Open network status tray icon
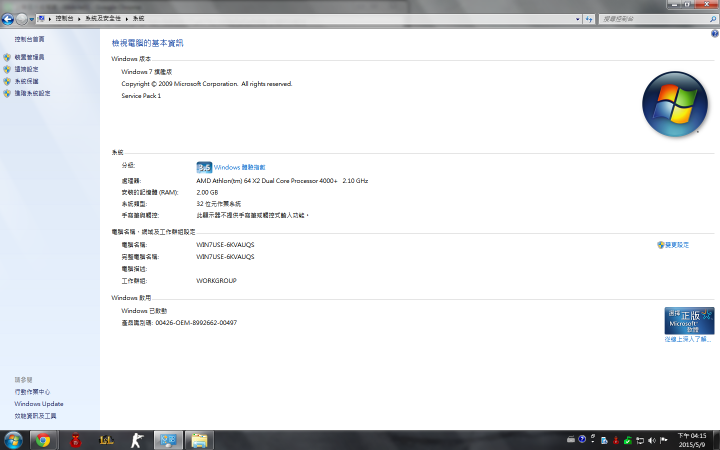The height and width of the screenshot is (450, 720). [640, 440]
